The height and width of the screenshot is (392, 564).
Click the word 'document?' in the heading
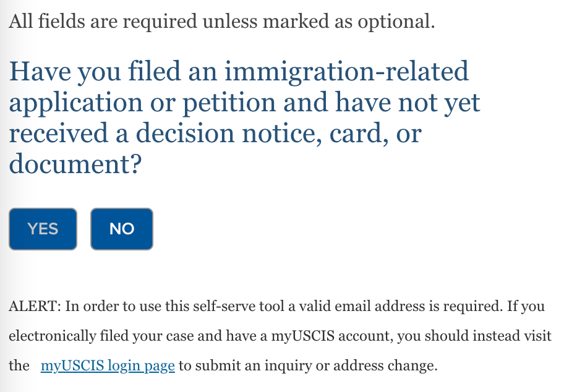pyautogui.click(x=75, y=164)
